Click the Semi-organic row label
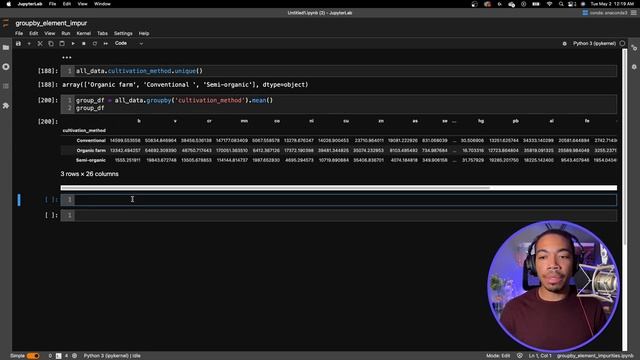Viewport: 640px width, 360px height. (91, 160)
